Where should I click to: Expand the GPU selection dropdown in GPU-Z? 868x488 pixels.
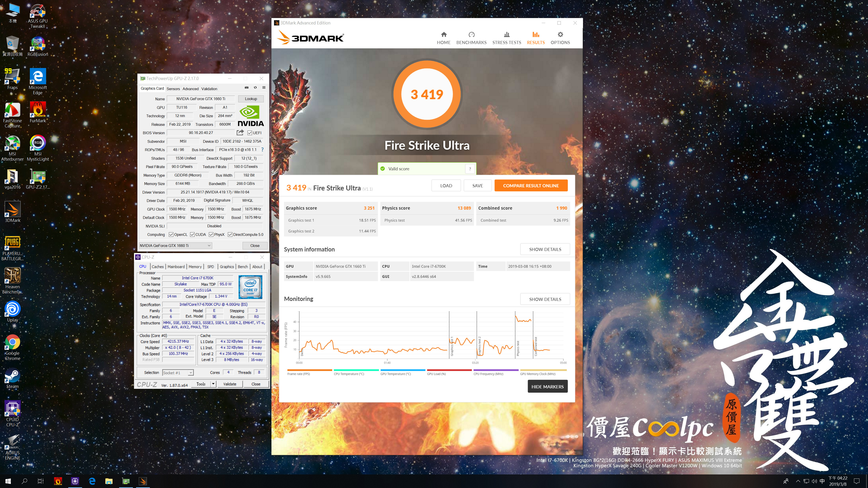pos(176,246)
